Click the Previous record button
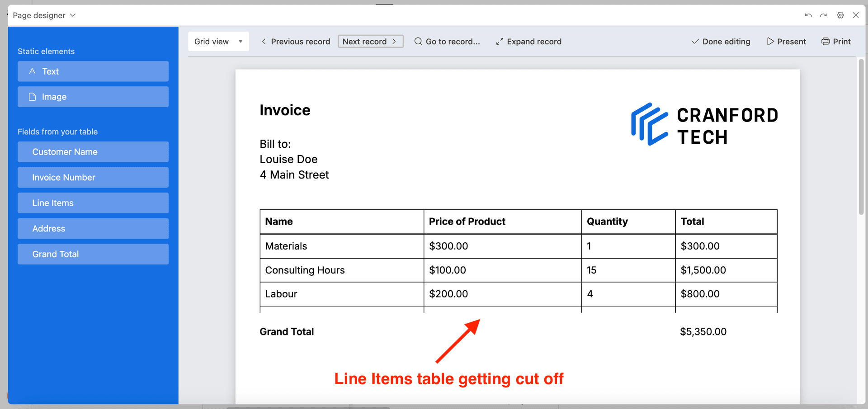 click(x=296, y=41)
